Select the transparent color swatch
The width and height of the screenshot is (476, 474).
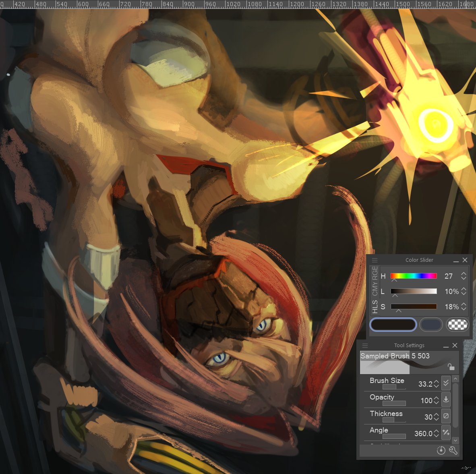(x=457, y=325)
